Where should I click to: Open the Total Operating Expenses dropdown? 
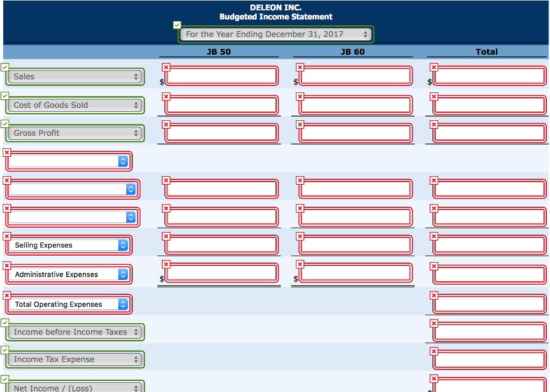tap(69, 304)
